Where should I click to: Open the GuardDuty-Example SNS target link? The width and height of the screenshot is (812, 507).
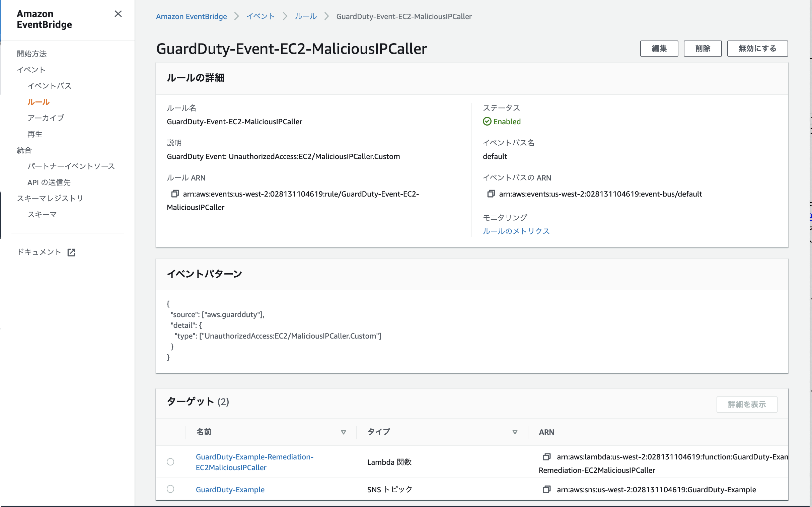tap(230, 490)
